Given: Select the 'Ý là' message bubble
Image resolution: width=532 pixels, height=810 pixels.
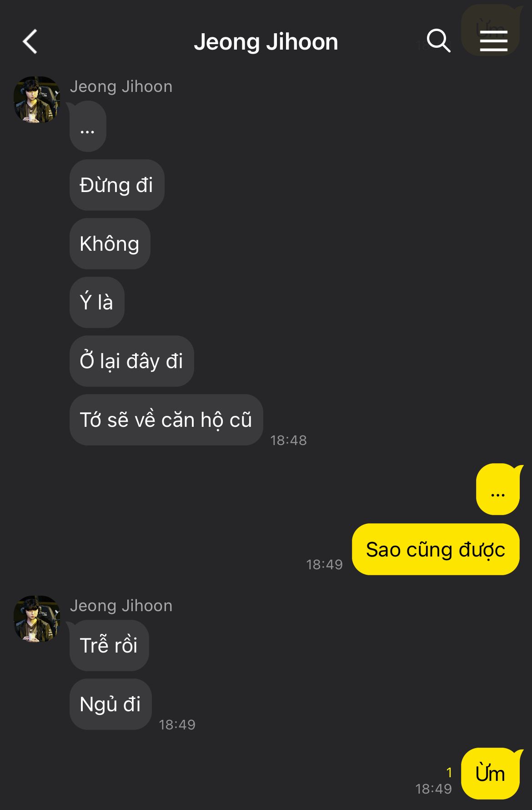Looking at the screenshot, I should pos(97,302).
